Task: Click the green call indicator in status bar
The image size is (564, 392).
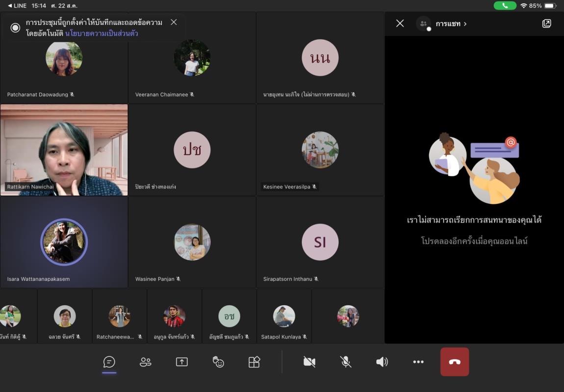Action: pos(505,5)
